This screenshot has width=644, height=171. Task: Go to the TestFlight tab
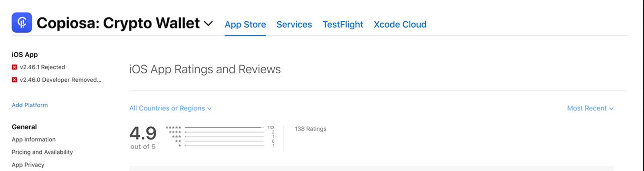[x=343, y=25]
